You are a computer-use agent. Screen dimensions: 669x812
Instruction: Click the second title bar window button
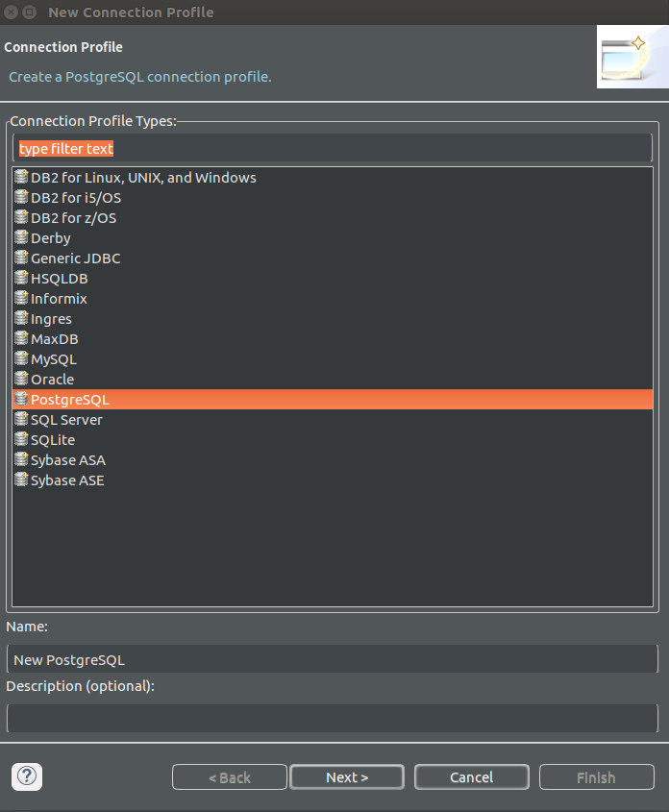[x=30, y=12]
